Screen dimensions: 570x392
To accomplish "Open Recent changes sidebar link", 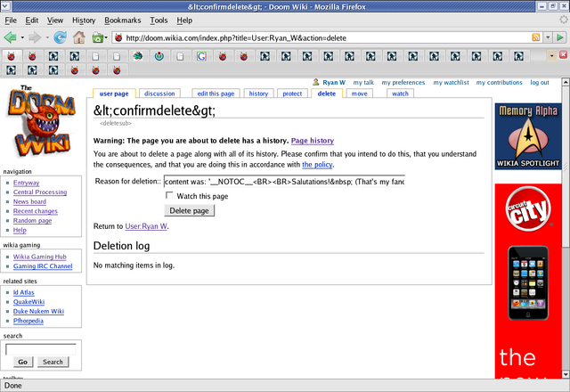I will [x=36, y=211].
